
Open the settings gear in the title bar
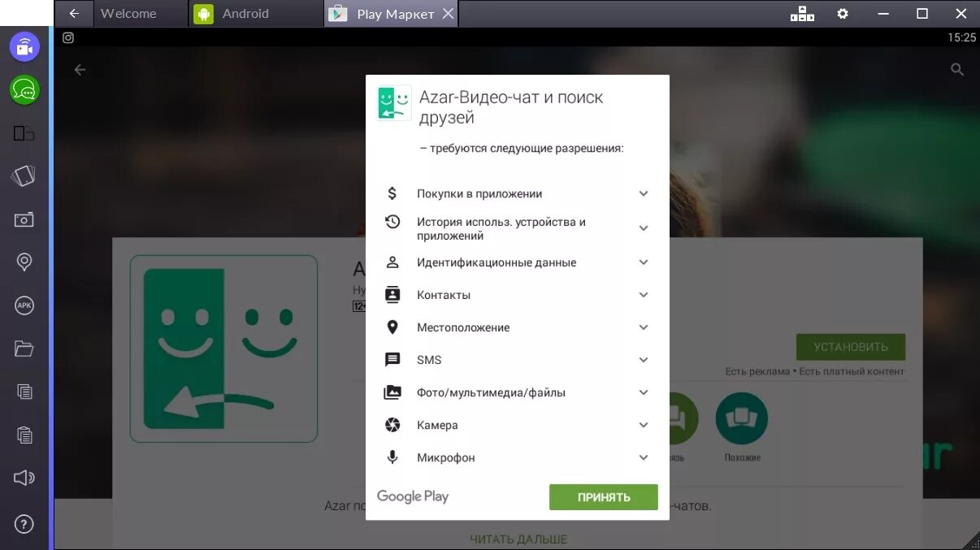[x=843, y=14]
